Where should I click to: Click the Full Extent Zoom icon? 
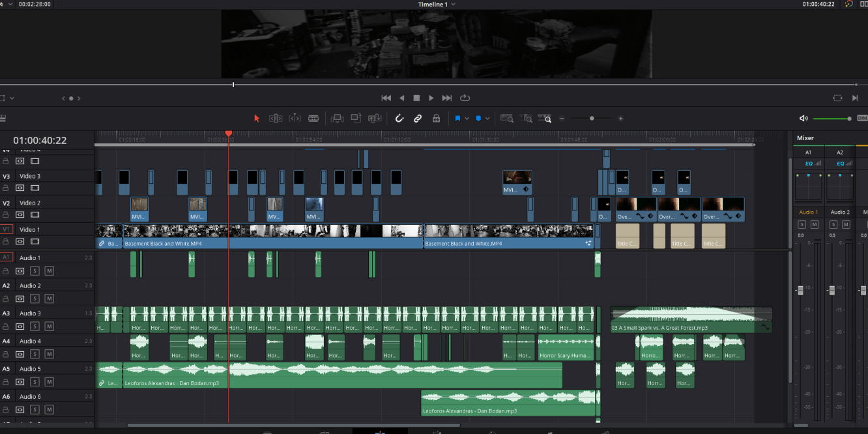506,119
